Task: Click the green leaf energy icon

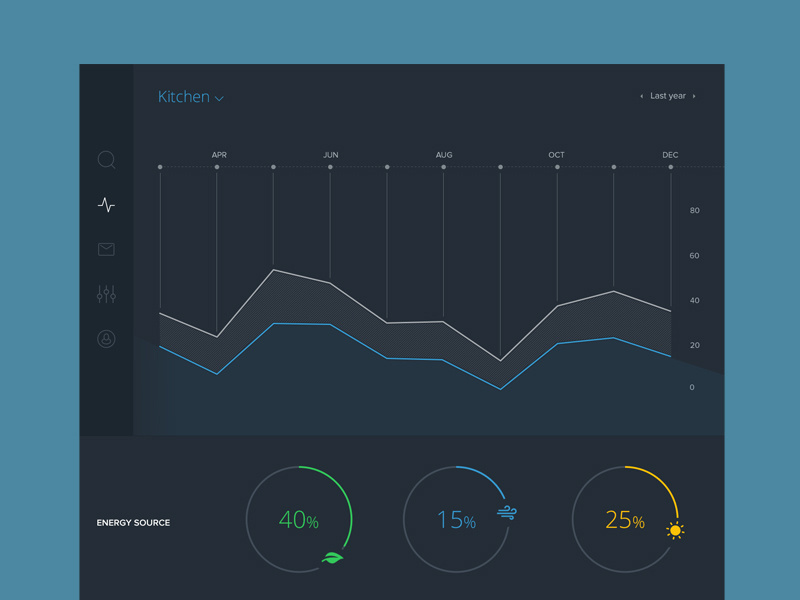Action: (332, 558)
